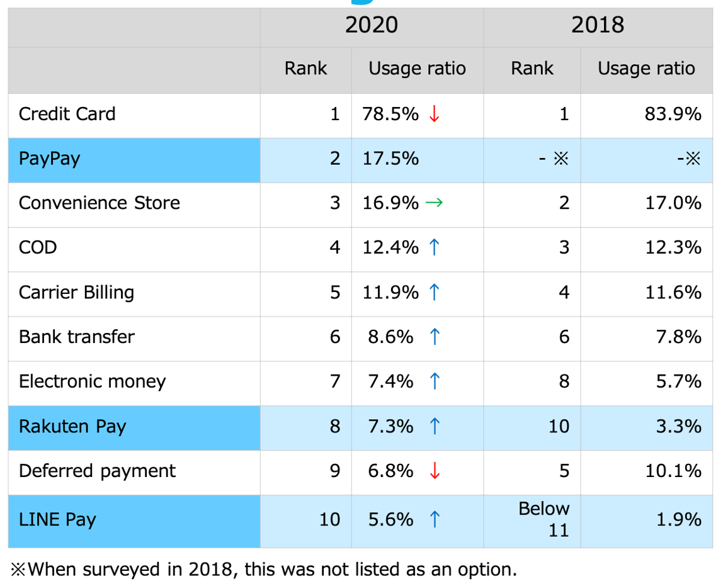Click LINE Pay's 2020 rank 10
The height and width of the screenshot is (584, 728).
(329, 520)
